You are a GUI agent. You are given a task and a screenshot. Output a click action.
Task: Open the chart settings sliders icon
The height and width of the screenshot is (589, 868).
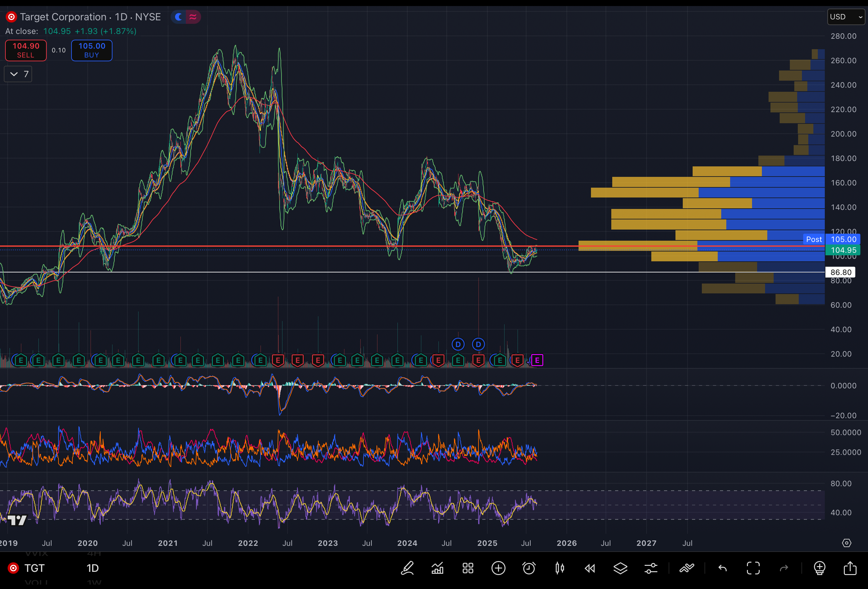[651, 568]
